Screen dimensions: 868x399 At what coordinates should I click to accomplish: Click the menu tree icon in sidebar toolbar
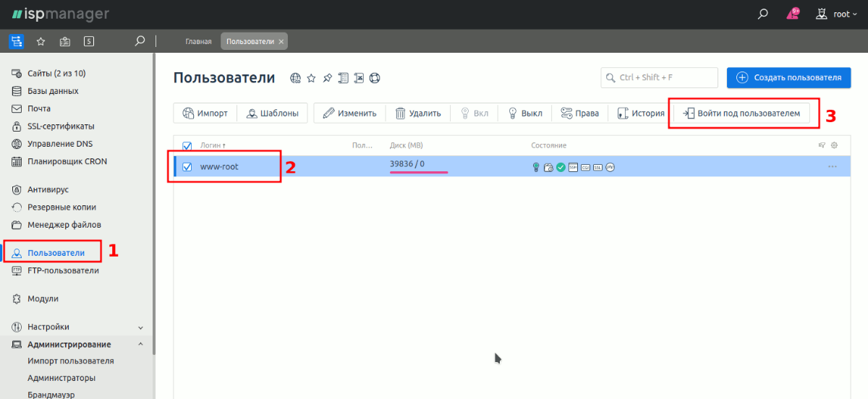(16, 41)
